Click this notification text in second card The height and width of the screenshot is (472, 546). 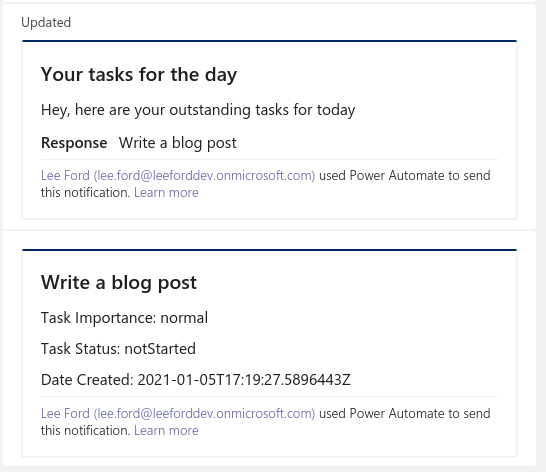[x=86, y=431]
